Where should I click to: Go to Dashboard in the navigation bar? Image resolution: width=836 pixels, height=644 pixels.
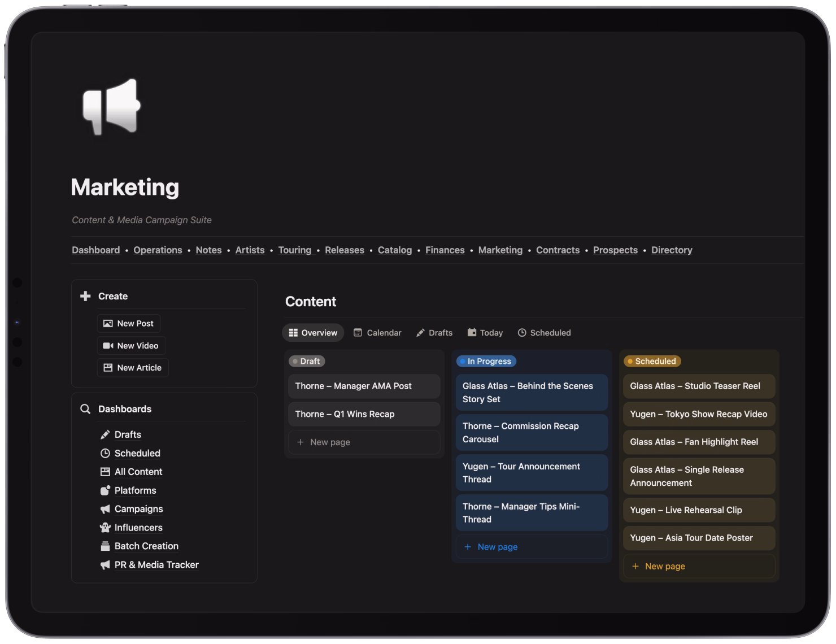96,250
